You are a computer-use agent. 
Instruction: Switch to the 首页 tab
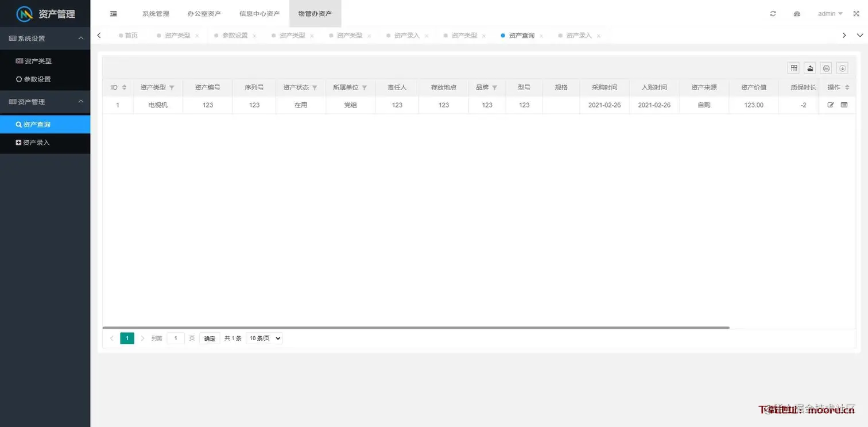(x=128, y=36)
